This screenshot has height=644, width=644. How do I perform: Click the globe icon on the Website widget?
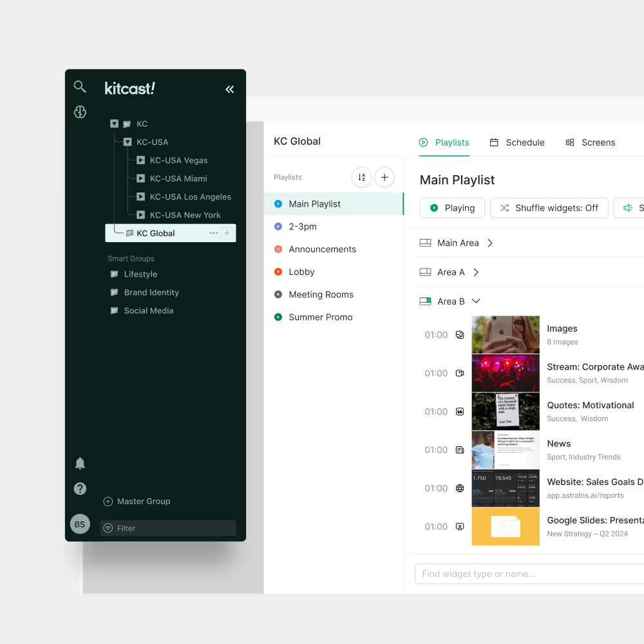[459, 488]
